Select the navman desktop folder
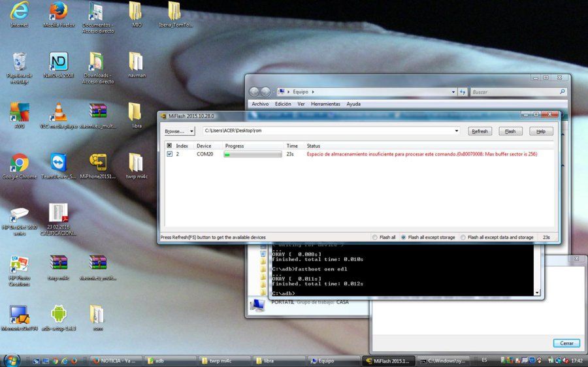The image size is (588, 367). (137, 65)
